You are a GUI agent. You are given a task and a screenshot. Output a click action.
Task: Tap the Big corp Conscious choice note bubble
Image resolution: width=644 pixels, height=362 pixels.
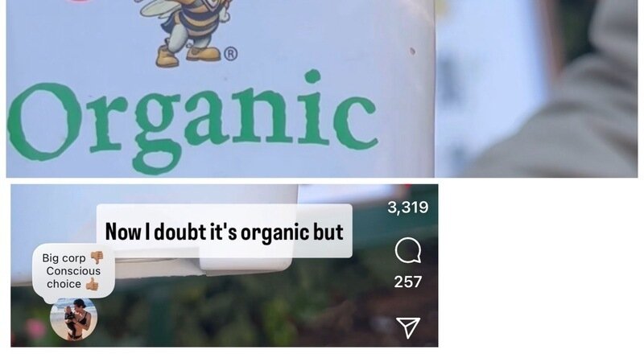(x=73, y=271)
